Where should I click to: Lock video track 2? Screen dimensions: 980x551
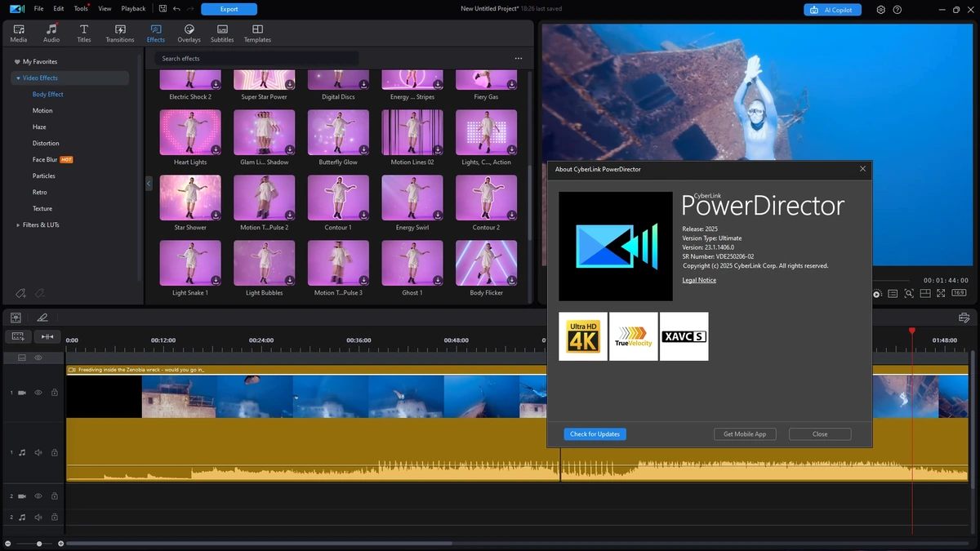[x=55, y=495]
